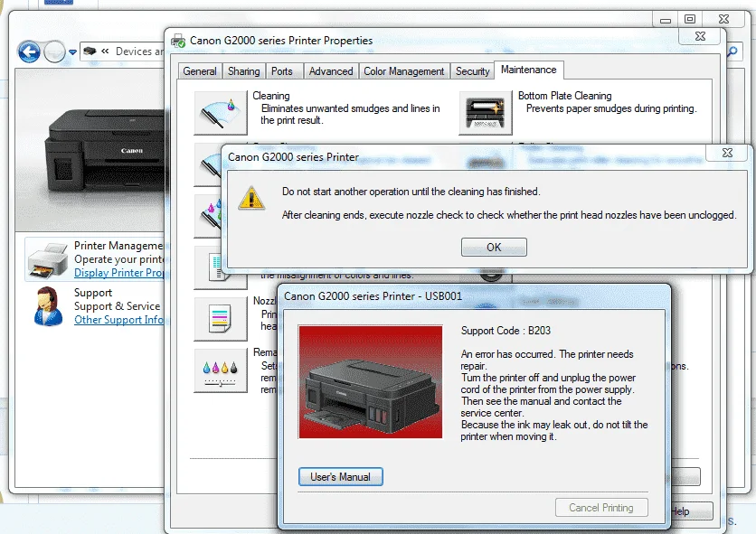This screenshot has width=756, height=534.
Task: Click the search magnifier in Devices window
Action: pos(732,52)
